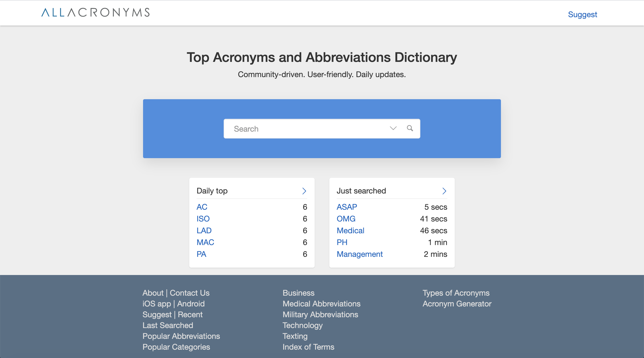This screenshot has width=644, height=358.
Task: View the PA abbreviation entry
Action: pos(201,254)
